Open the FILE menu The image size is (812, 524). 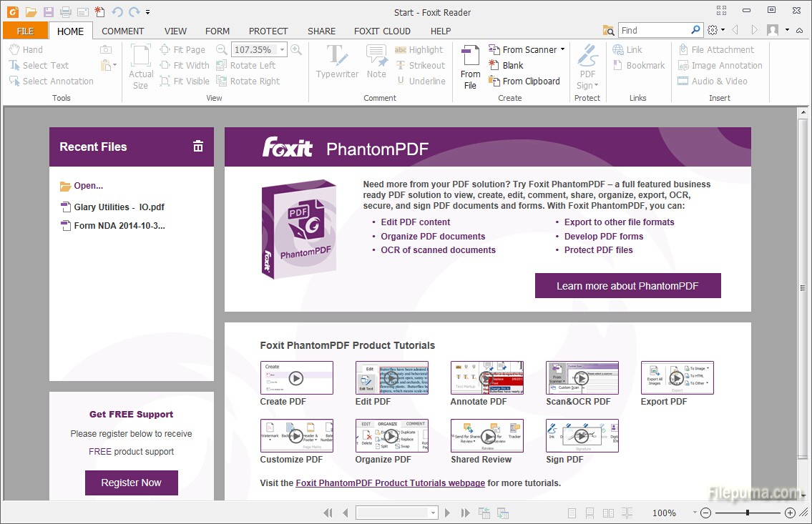(x=25, y=31)
